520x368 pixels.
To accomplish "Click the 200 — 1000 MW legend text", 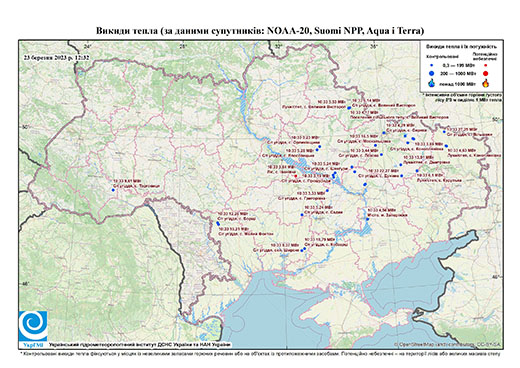I will coord(459,73).
